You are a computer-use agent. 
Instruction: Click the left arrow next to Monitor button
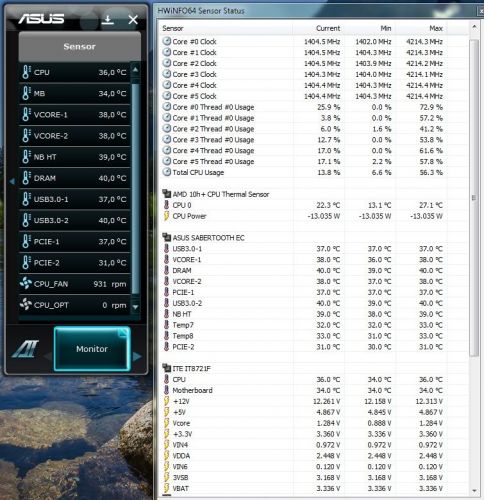coord(48,357)
